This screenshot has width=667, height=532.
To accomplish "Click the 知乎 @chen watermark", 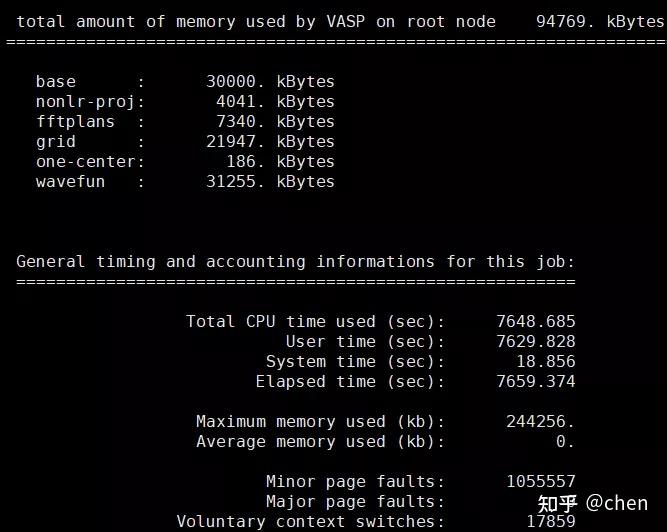I will coord(592,502).
